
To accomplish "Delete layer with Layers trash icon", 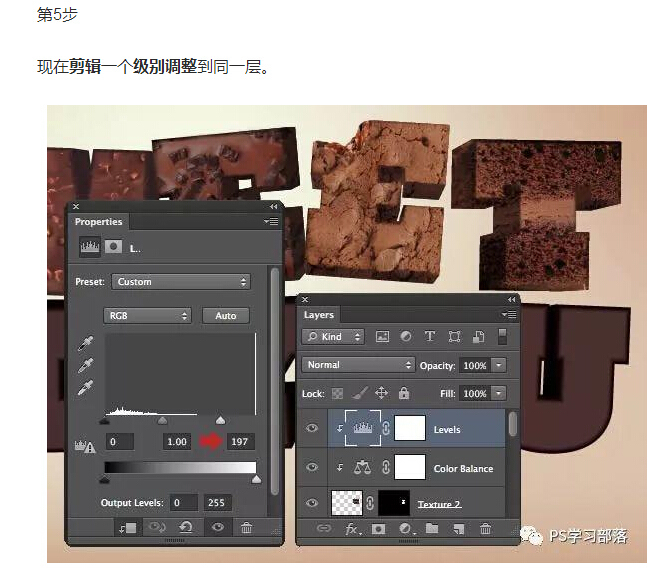I will click(486, 529).
